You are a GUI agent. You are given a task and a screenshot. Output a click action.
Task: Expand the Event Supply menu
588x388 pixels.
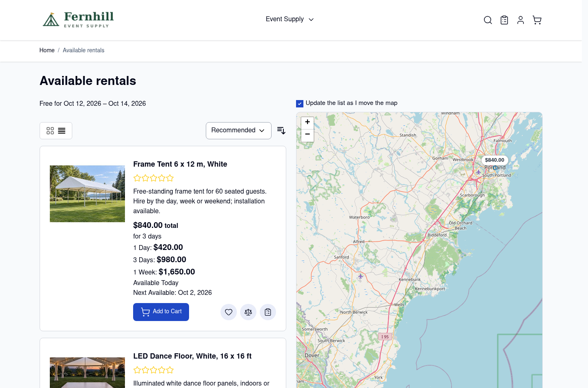[290, 19]
